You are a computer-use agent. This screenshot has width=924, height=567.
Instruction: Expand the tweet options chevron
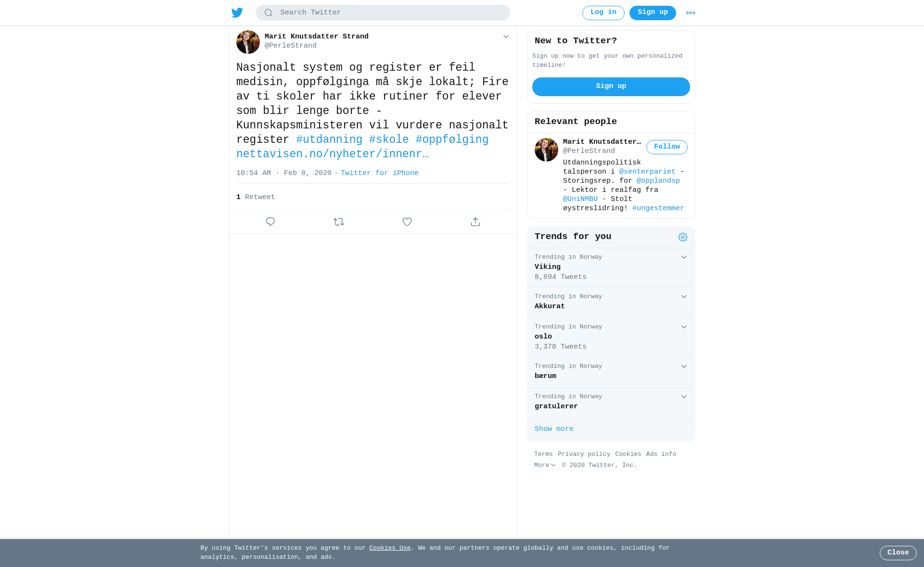click(x=506, y=37)
